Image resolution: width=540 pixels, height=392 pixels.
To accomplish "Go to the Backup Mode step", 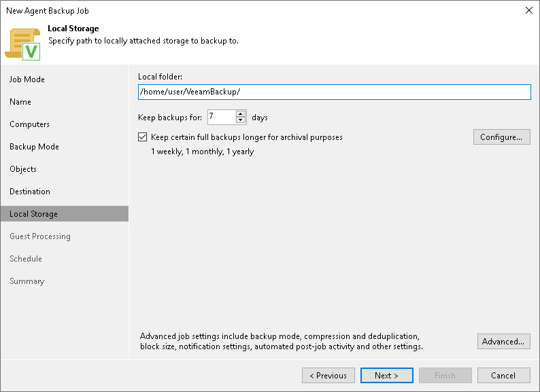I will tap(35, 147).
